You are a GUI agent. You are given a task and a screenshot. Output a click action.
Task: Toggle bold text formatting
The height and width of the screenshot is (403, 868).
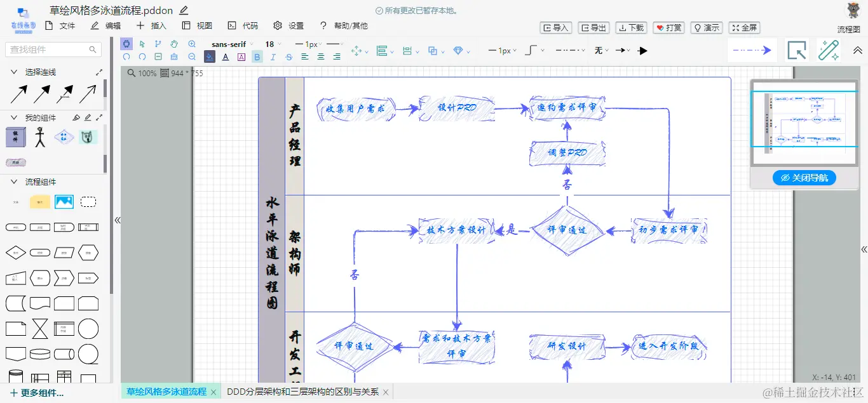257,56
